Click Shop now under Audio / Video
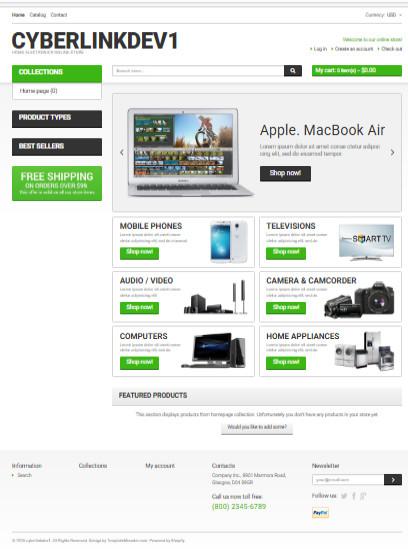Image resolution: width=408 pixels, height=549 pixels. [139, 308]
